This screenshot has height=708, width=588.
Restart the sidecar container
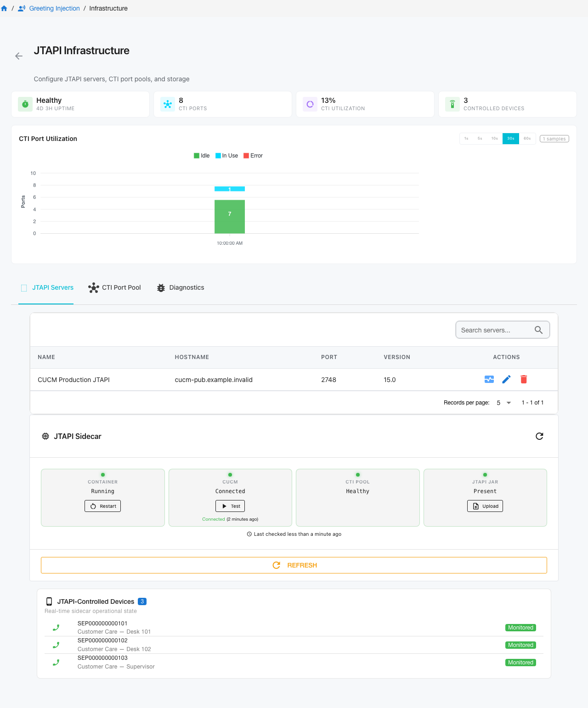coord(102,506)
